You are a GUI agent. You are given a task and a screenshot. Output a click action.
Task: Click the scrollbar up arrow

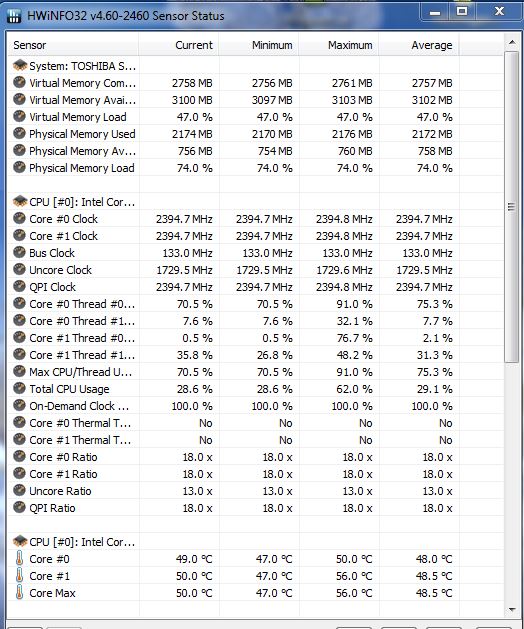pyautogui.click(x=512, y=42)
